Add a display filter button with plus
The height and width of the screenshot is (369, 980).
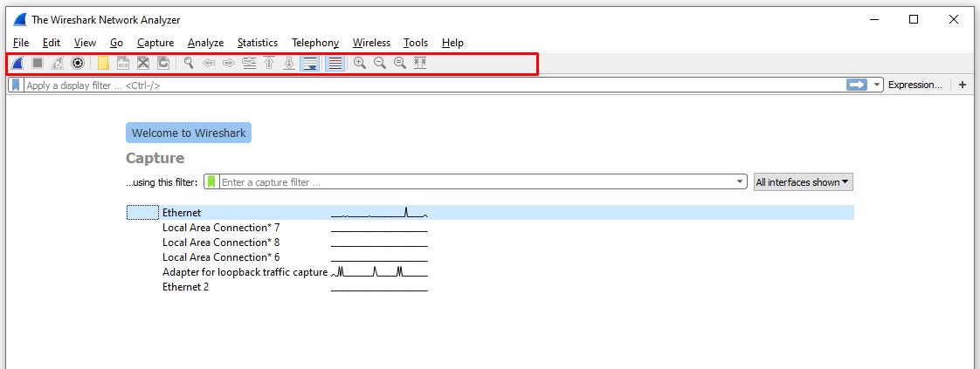tap(962, 85)
